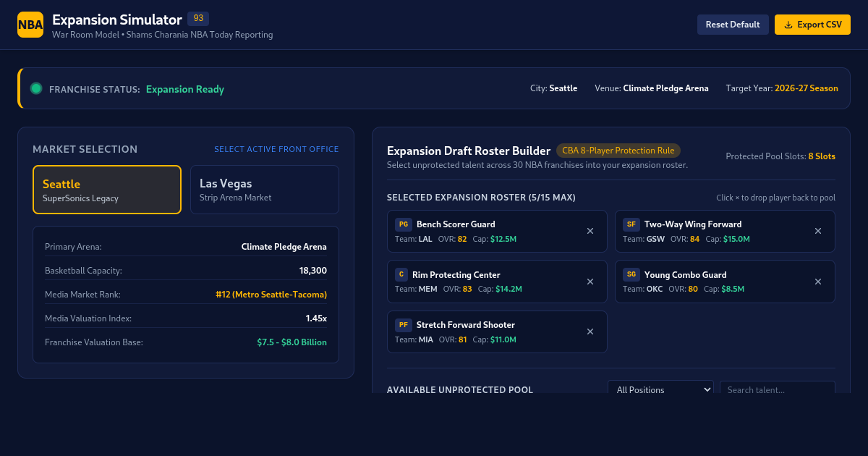Viewport: 868px width, 456px height.
Task: Click the C position badge
Action: [x=401, y=275]
